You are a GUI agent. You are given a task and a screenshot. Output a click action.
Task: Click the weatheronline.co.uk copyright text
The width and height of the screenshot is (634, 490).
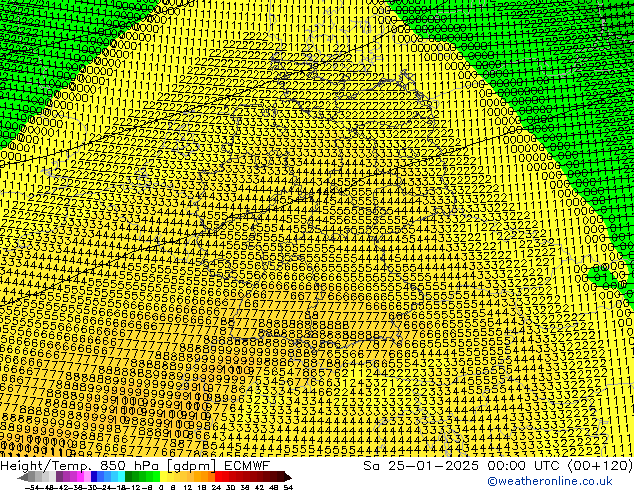pos(550,481)
